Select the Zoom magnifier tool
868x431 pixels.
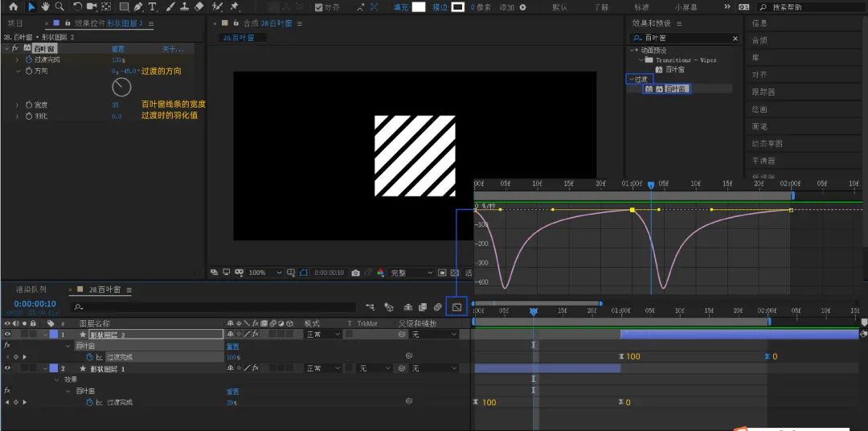[59, 7]
